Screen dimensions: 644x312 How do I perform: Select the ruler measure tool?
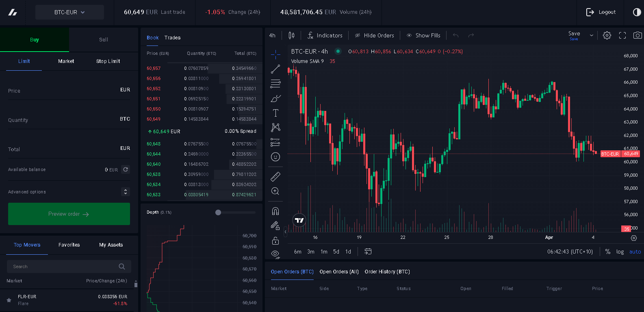275,176
